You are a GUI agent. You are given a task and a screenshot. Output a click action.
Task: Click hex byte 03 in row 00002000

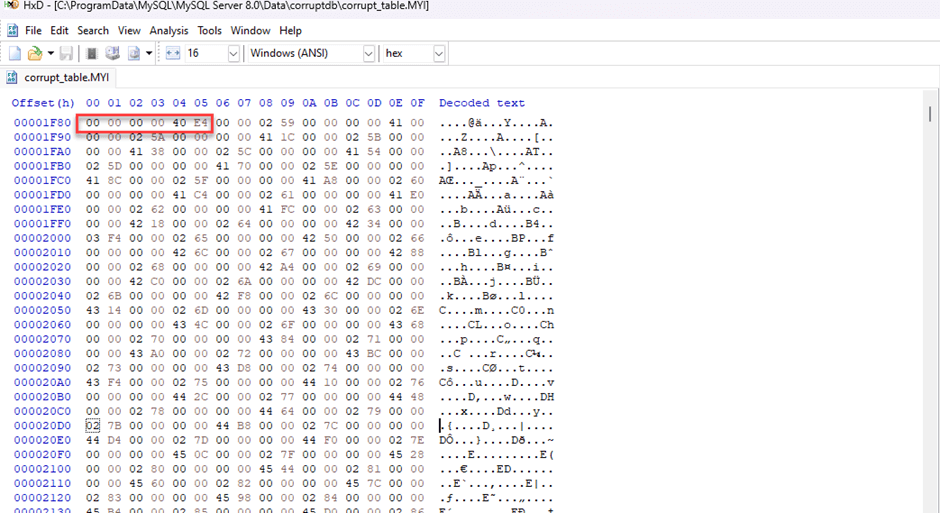click(x=92, y=239)
